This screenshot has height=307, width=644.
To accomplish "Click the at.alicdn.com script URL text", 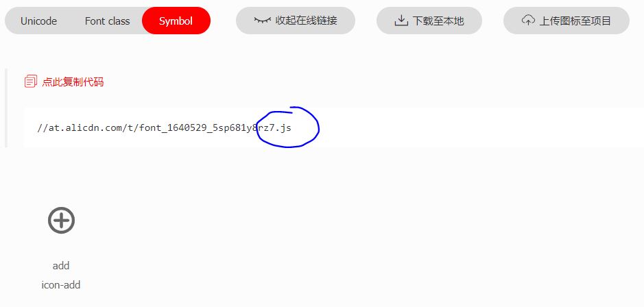I will coord(165,127).
